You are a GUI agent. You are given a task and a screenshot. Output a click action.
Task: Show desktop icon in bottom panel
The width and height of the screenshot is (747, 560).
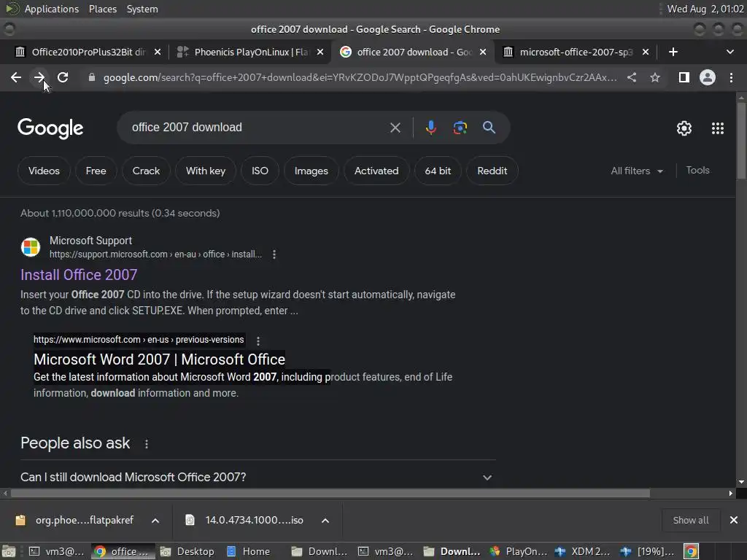coord(9,551)
